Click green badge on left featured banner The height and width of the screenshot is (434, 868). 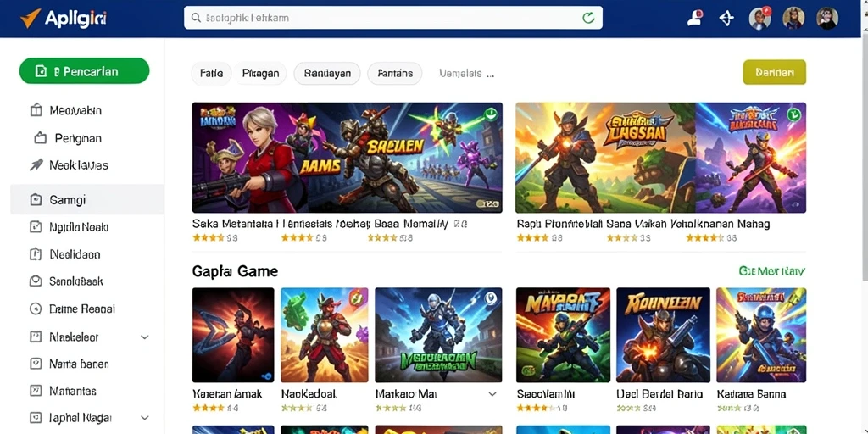[490, 114]
